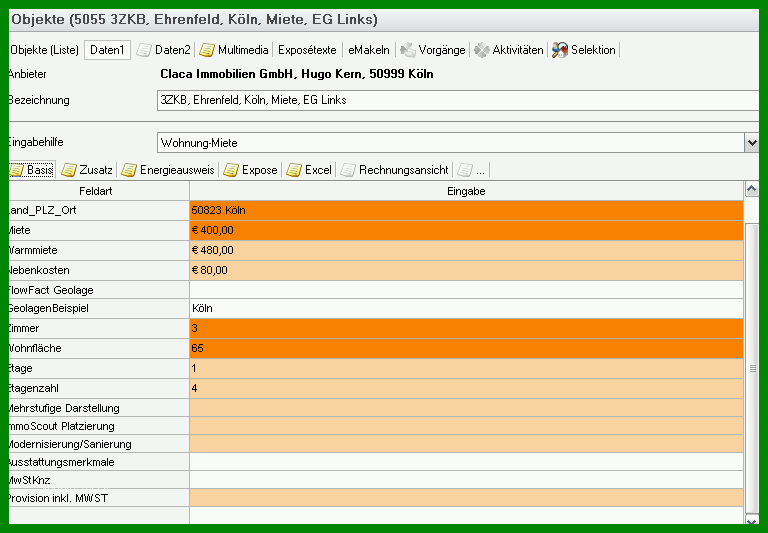Click the MwStKnz input cell
This screenshot has width=768, height=533.
(466, 480)
